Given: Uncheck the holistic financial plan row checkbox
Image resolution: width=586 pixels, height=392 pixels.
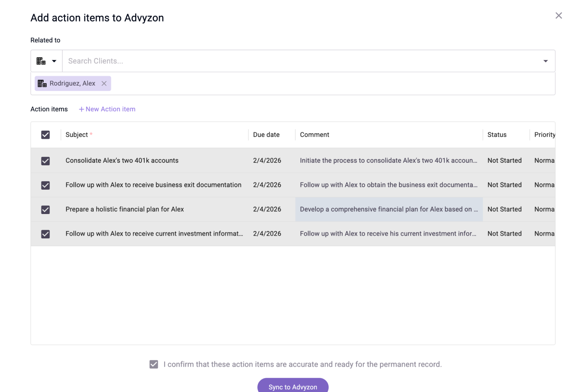Looking at the screenshot, I should tap(46, 210).
